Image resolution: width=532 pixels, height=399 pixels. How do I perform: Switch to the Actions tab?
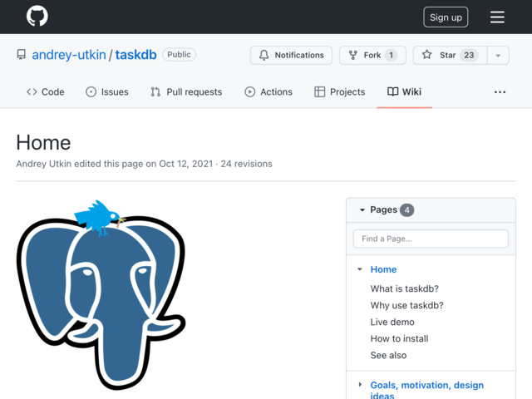coord(268,92)
